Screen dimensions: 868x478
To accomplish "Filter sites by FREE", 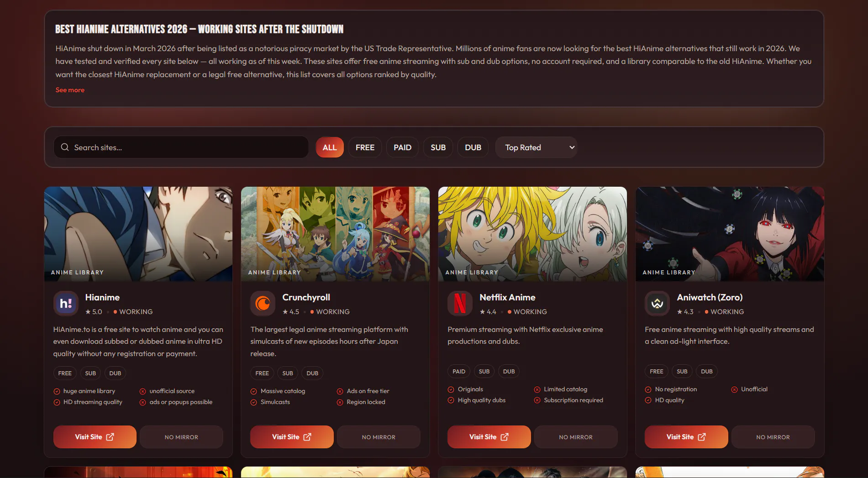I will tap(365, 147).
